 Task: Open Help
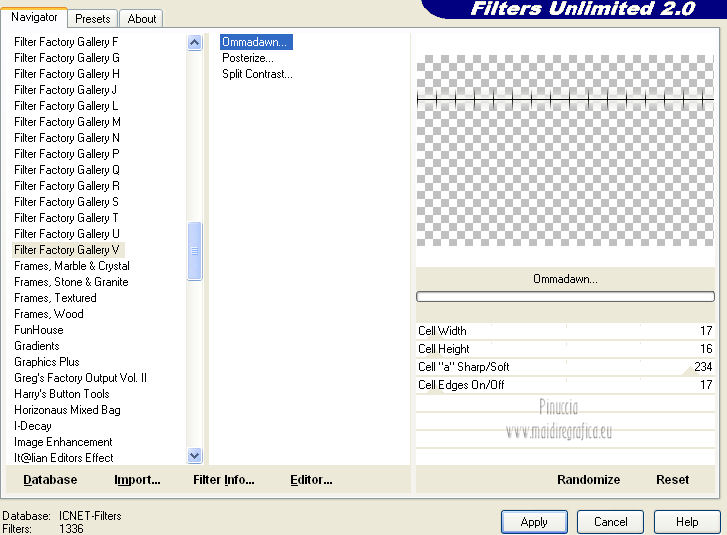click(687, 522)
